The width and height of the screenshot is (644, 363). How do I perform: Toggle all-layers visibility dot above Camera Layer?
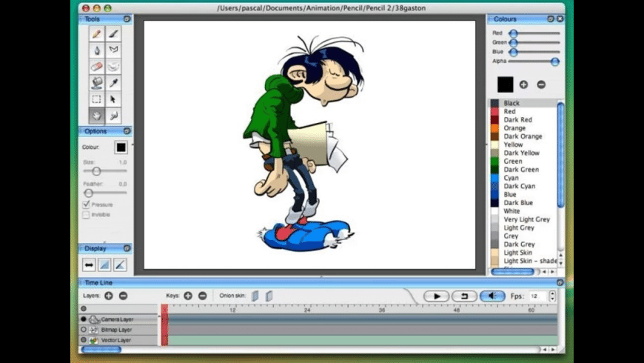84,308
